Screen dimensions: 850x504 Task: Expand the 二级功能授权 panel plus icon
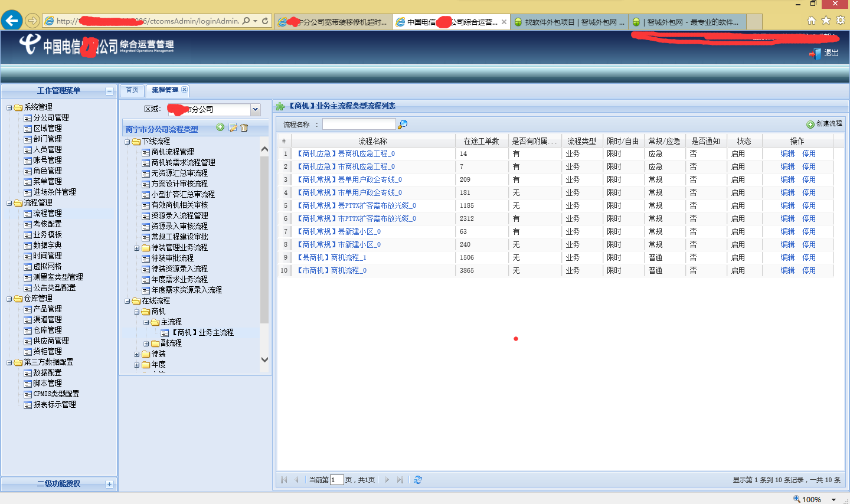pyautogui.click(x=109, y=484)
